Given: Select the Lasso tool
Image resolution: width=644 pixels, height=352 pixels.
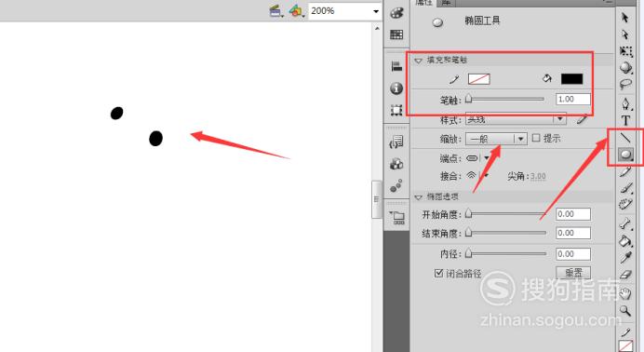Looking at the screenshot, I should 625,84.
